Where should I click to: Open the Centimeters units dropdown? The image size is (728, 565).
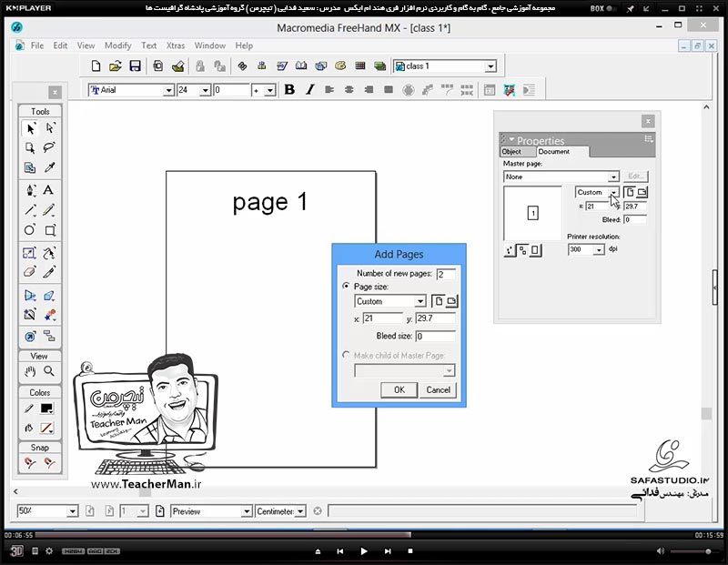(x=300, y=511)
